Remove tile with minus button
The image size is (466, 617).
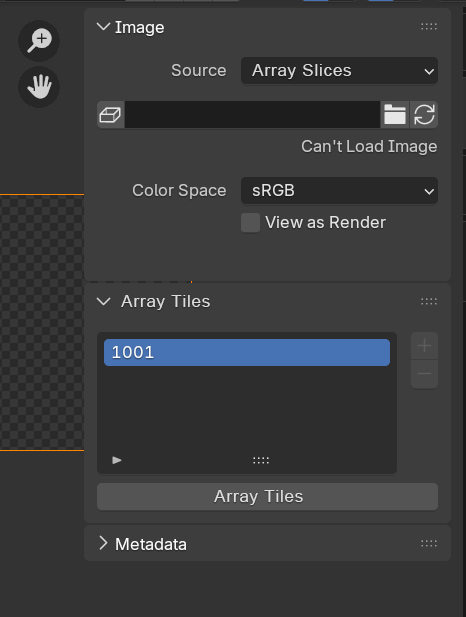click(x=424, y=374)
